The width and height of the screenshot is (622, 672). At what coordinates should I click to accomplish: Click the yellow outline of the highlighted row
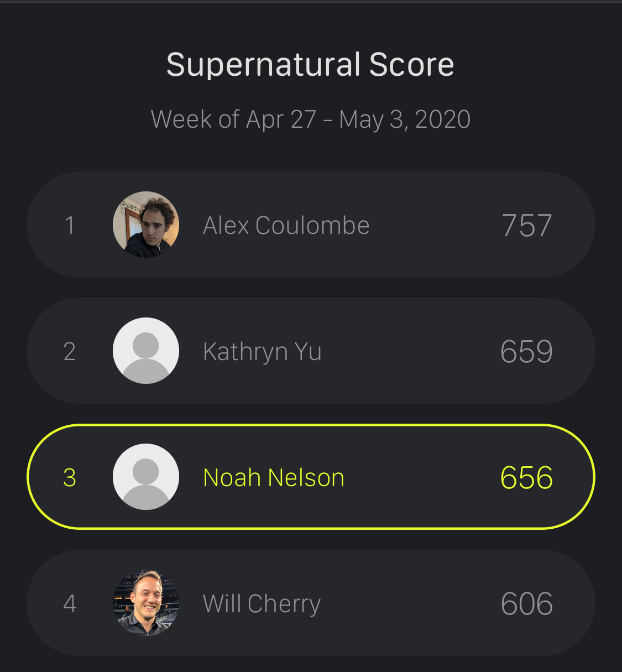coord(311,425)
